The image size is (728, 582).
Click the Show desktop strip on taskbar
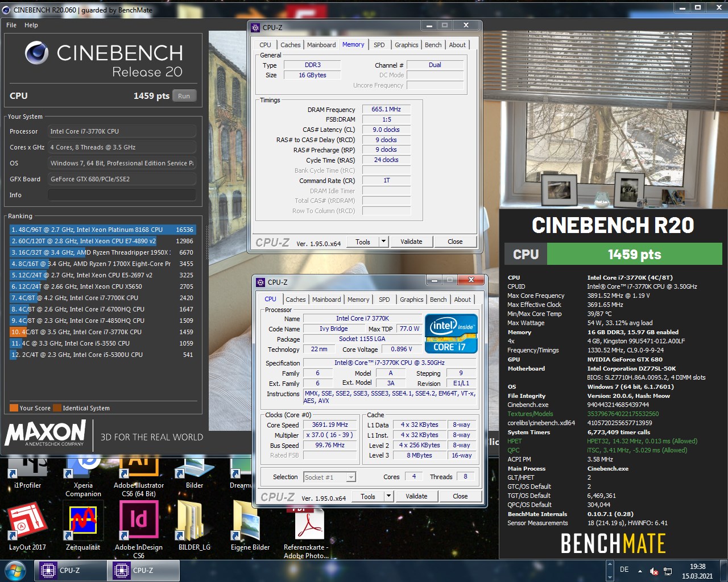[x=723, y=571]
